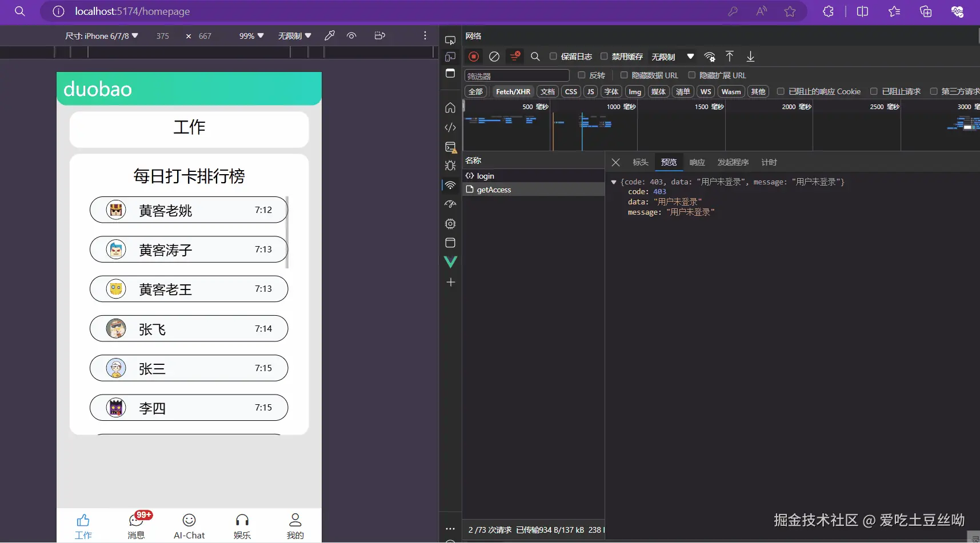Toggle the 全部 request type filter
This screenshot has width=980, height=543.
(x=475, y=92)
